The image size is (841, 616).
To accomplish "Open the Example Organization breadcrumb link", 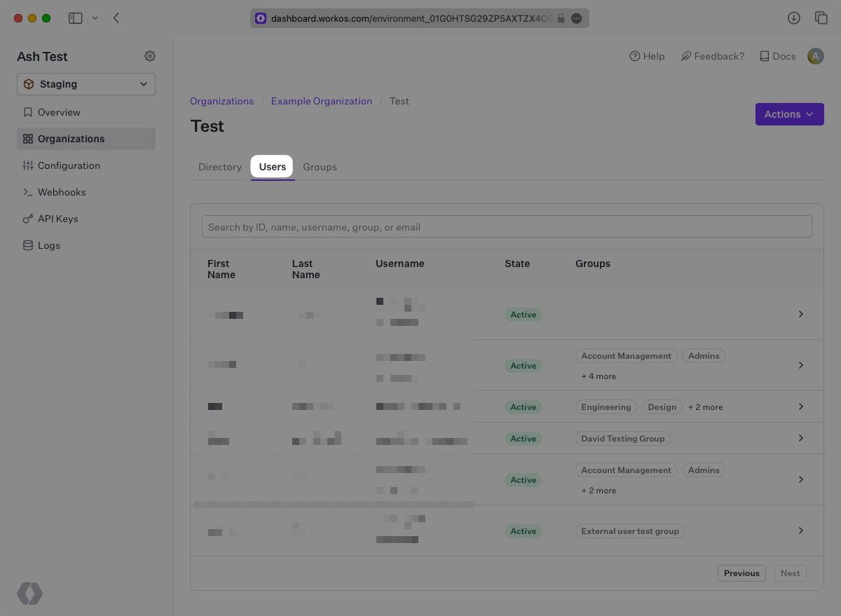I will [321, 101].
